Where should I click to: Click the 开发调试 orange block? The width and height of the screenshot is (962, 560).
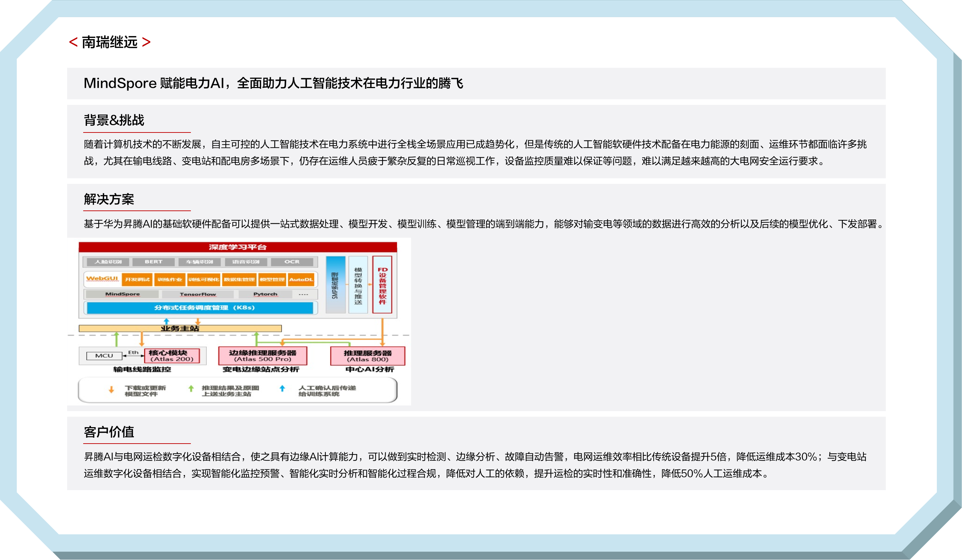(x=137, y=279)
